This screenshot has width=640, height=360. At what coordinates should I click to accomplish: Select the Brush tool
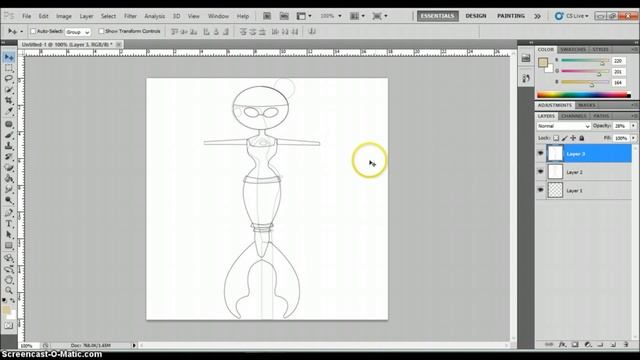(9, 135)
